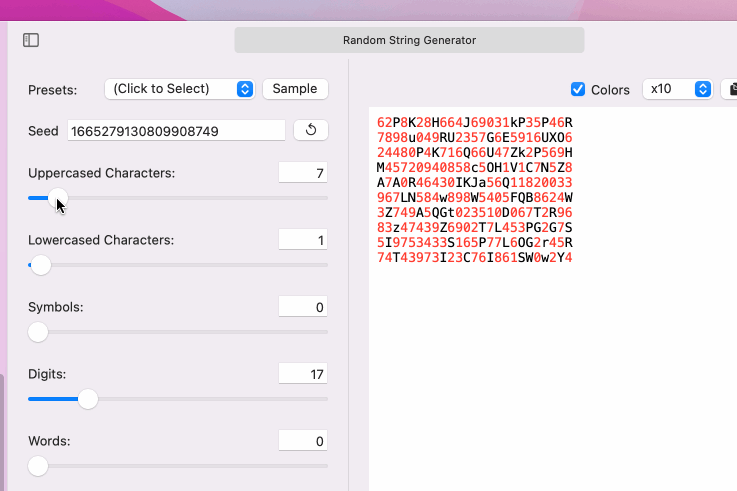Viewport: 737px width, 491px height.
Task: Open the Presets (Click to Select) dropdown
Action: (x=180, y=89)
